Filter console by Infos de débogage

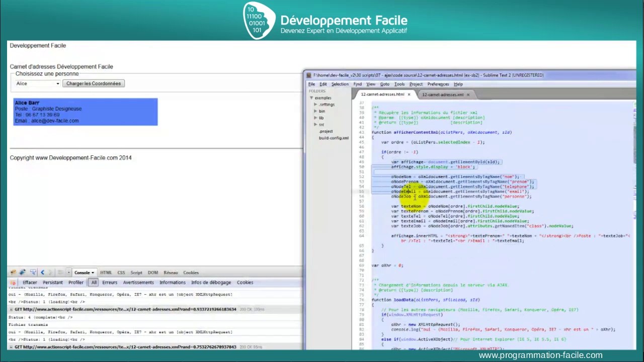coord(211,283)
